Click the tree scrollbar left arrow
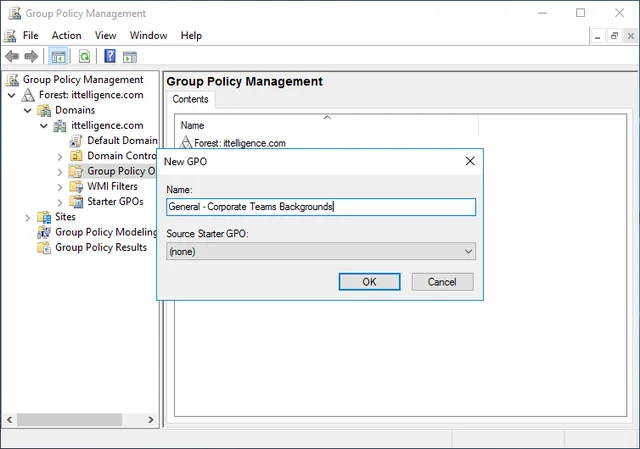This screenshot has width=640, height=449. tap(10, 420)
